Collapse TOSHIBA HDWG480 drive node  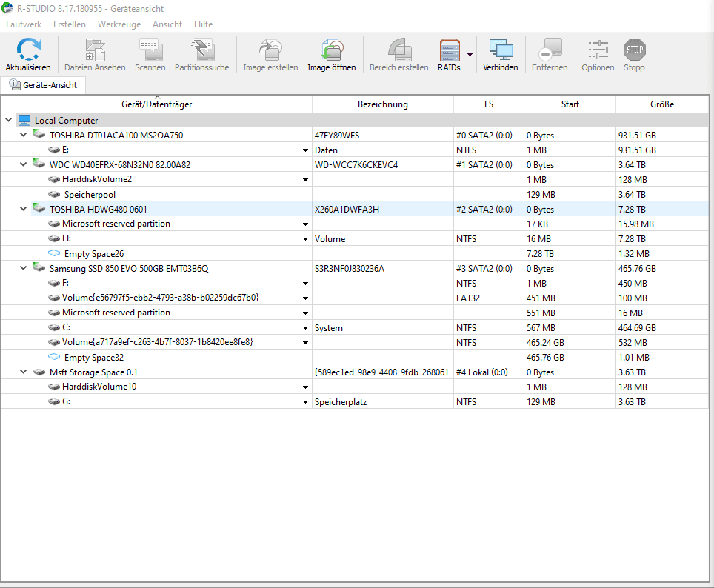23,209
